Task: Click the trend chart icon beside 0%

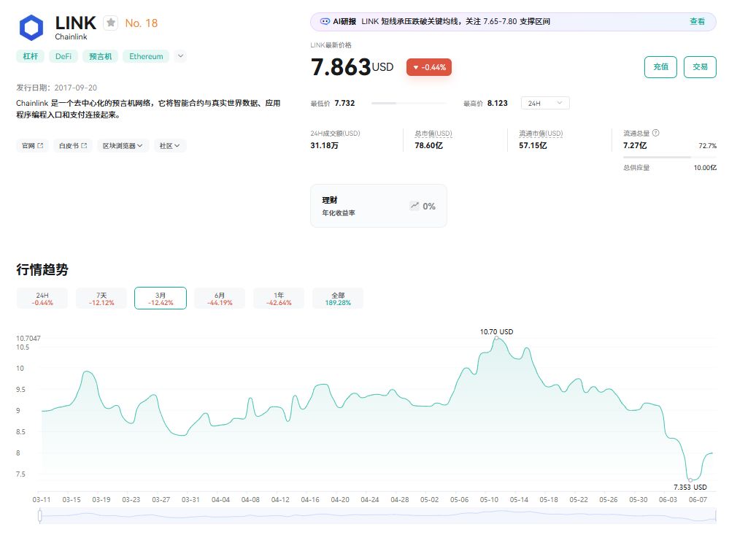Action: (414, 206)
